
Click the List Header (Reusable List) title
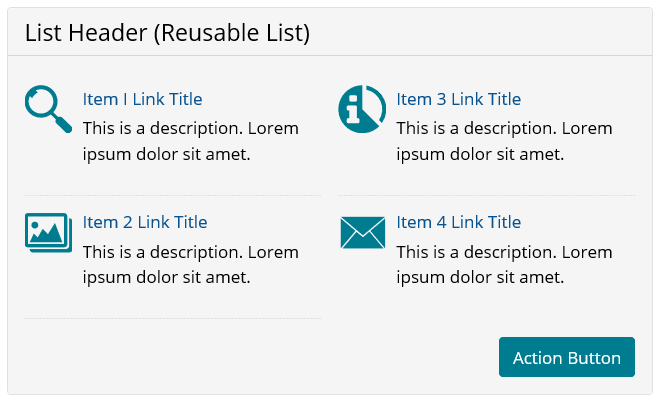click(167, 33)
